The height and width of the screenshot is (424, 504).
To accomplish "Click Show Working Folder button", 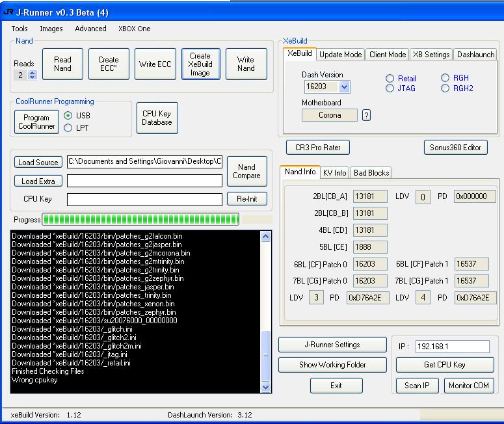I will (332, 365).
